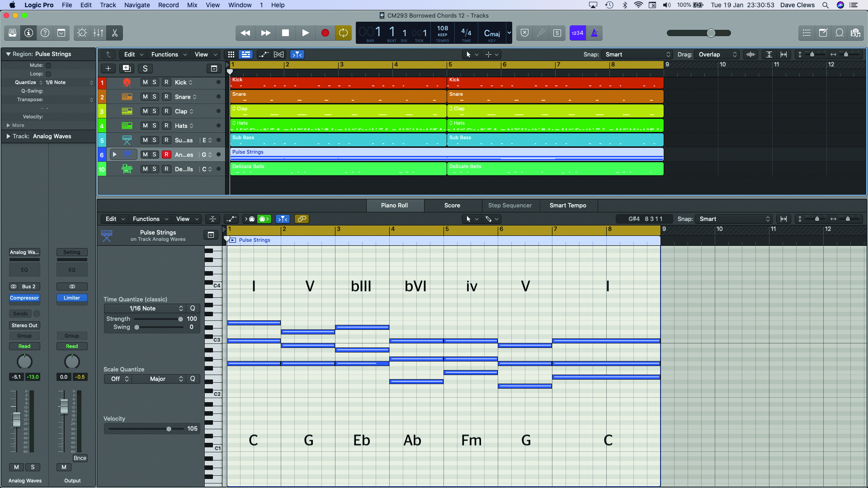Open the Library button in toolbar

(x=12, y=33)
